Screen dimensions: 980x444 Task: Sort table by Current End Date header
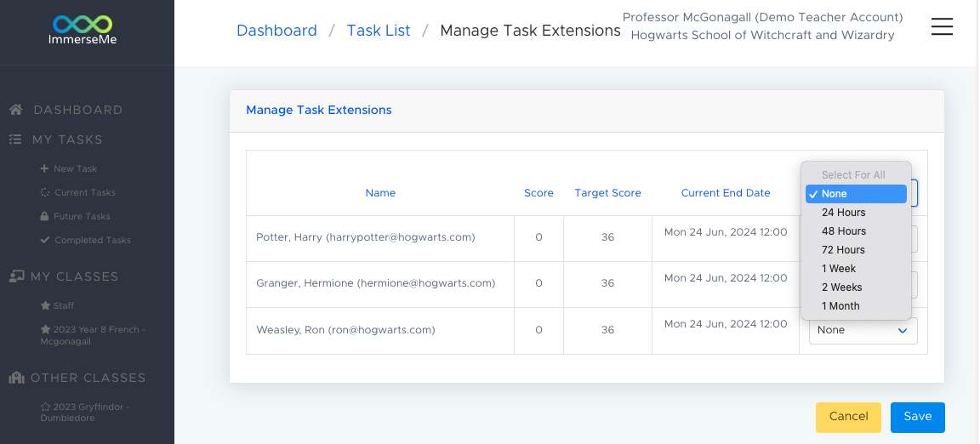click(726, 193)
